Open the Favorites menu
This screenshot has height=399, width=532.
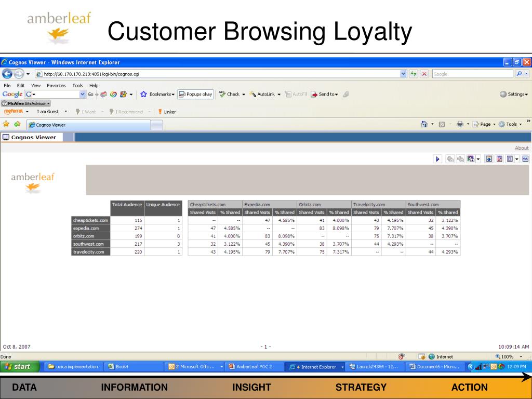(x=56, y=86)
